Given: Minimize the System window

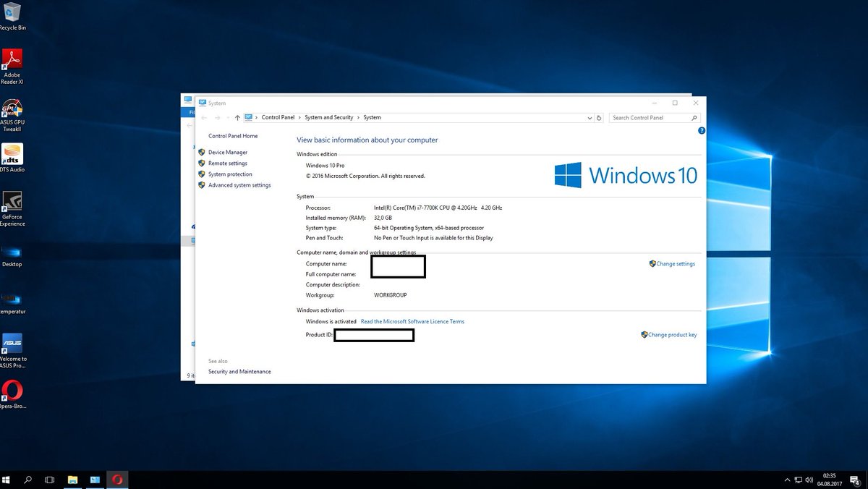Looking at the screenshot, I should (x=654, y=103).
